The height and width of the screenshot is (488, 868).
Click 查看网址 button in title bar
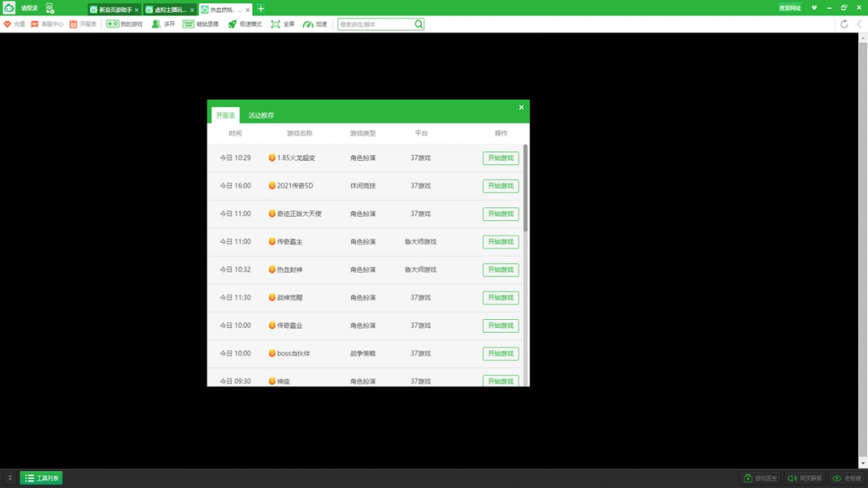[789, 8]
